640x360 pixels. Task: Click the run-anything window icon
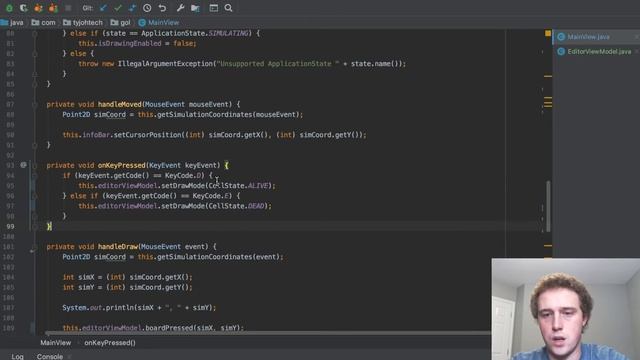pos(213,8)
